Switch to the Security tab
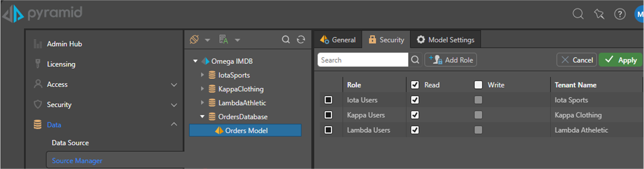Screen dimensions: 644x169 tap(386, 40)
